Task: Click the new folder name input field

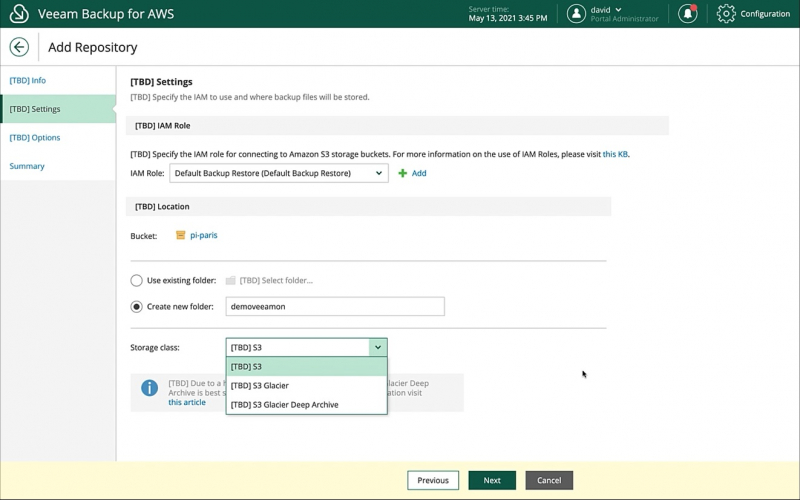Action: [335, 307]
